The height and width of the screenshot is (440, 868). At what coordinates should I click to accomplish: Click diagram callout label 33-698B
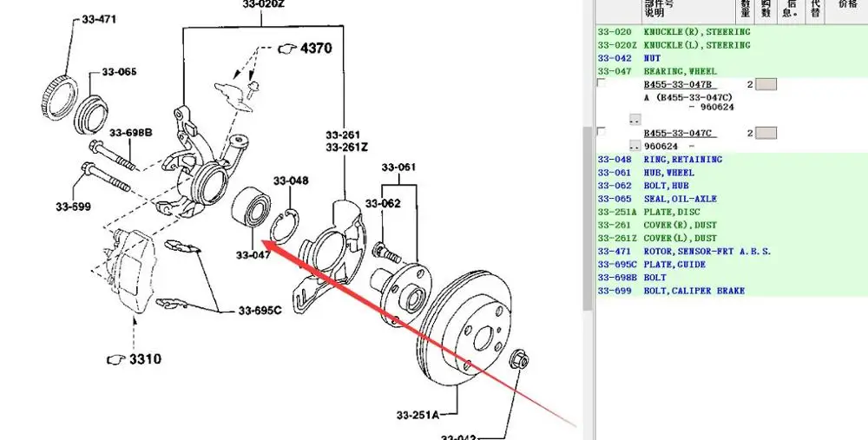(x=131, y=133)
